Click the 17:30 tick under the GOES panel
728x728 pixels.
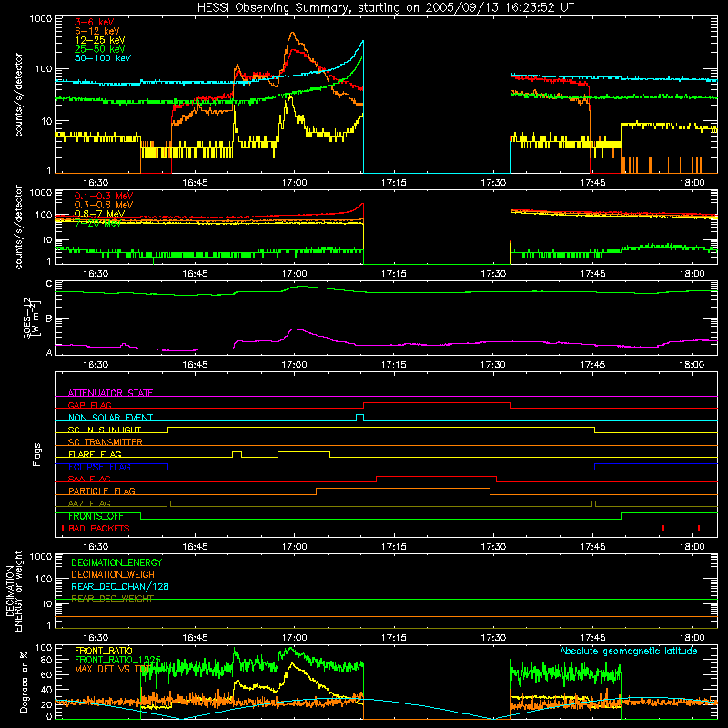click(493, 365)
